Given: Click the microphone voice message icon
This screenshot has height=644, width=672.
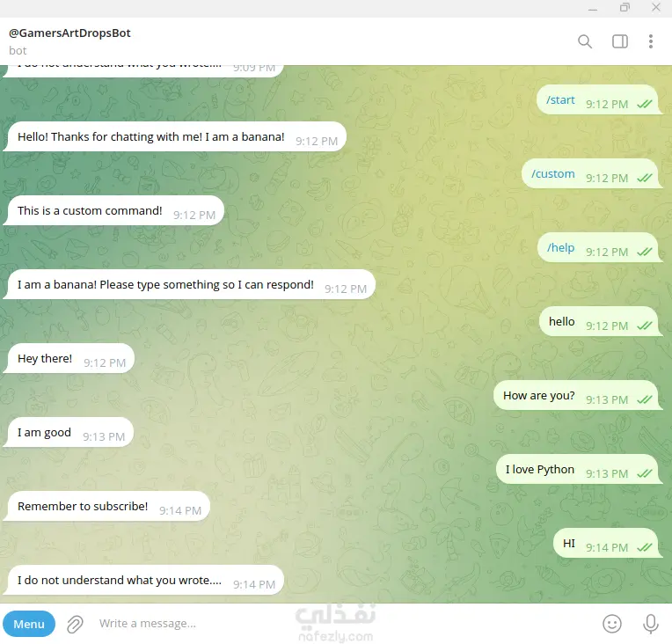Looking at the screenshot, I should click(651, 624).
